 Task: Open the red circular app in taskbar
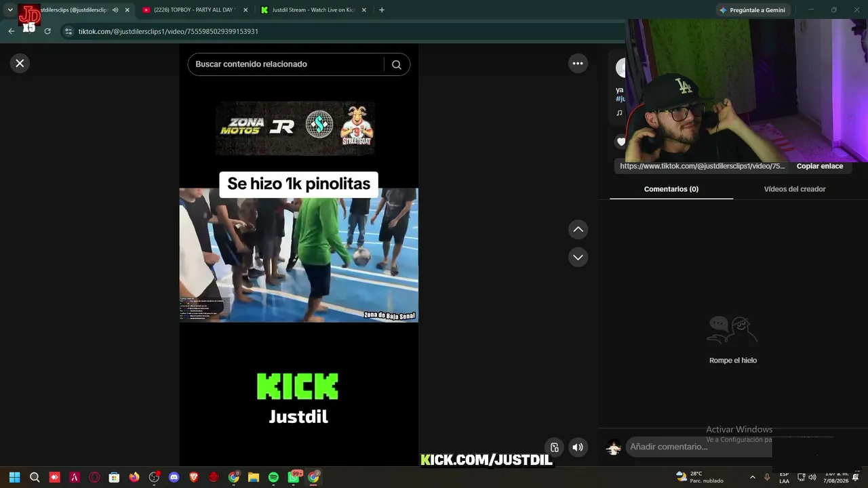(214, 477)
